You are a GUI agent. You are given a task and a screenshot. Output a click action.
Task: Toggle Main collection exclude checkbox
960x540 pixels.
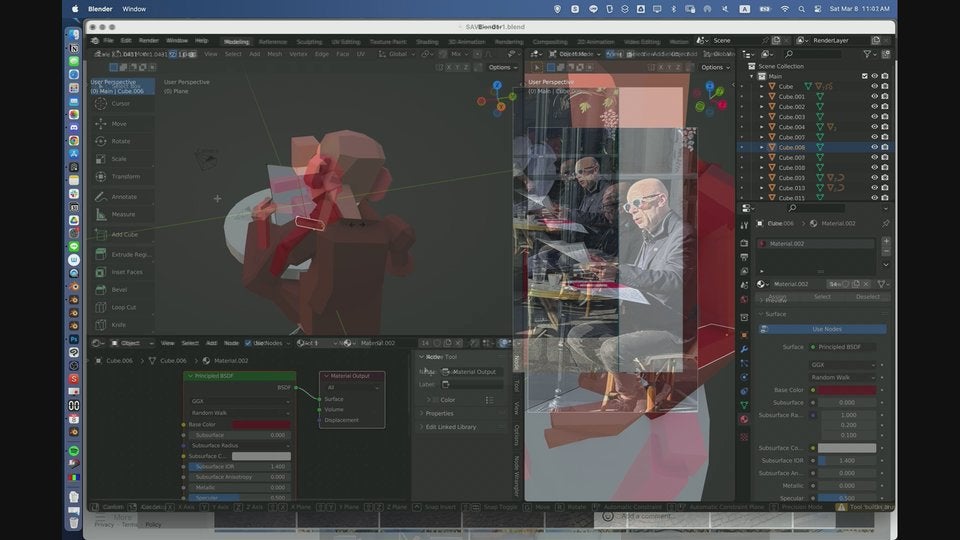coord(864,77)
